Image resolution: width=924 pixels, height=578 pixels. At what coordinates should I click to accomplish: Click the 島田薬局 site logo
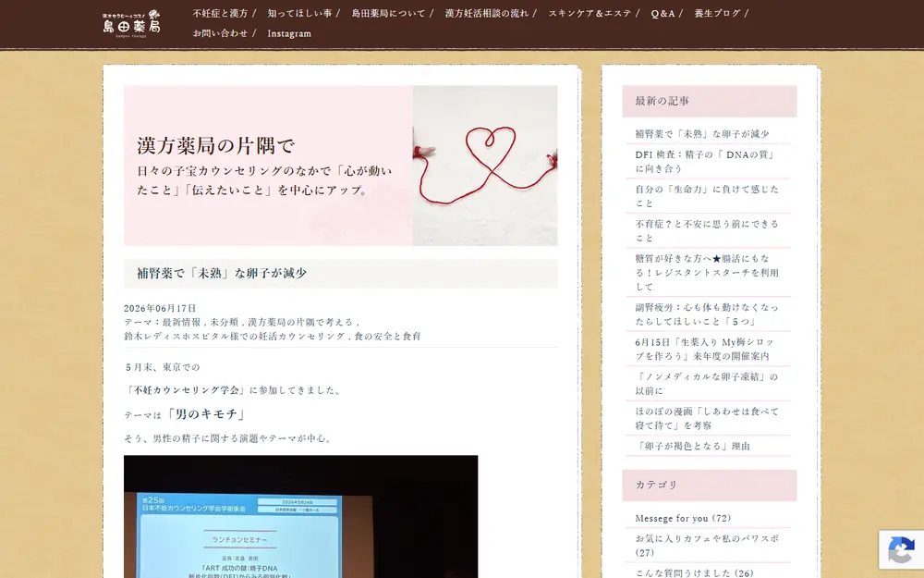click(131, 24)
